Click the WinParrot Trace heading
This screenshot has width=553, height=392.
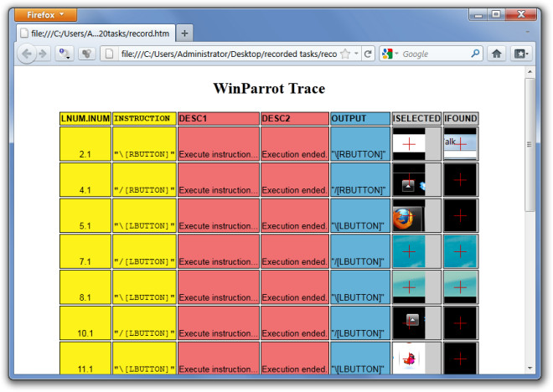(x=269, y=88)
